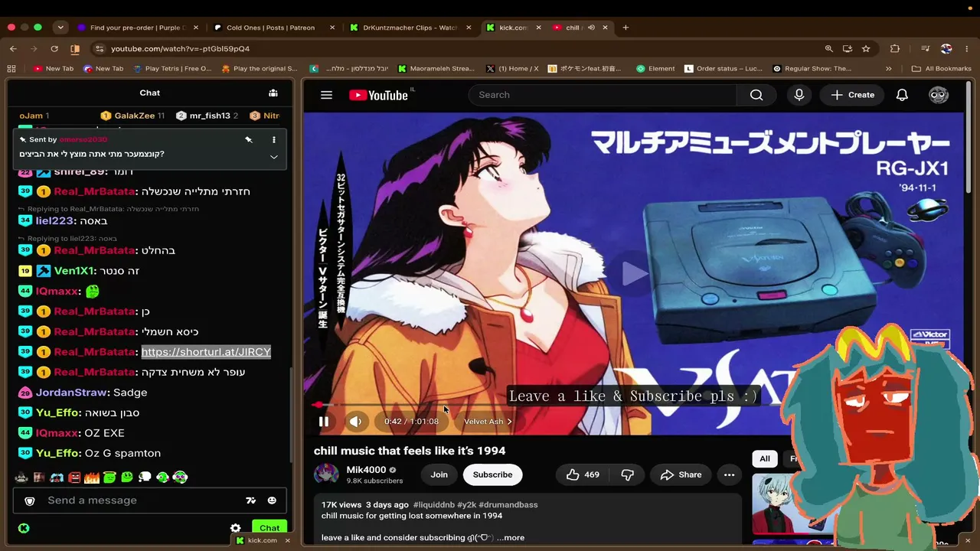The height and width of the screenshot is (551, 980).
Task: Open the YouTube account avatar menu
Action: click(939, 95)
